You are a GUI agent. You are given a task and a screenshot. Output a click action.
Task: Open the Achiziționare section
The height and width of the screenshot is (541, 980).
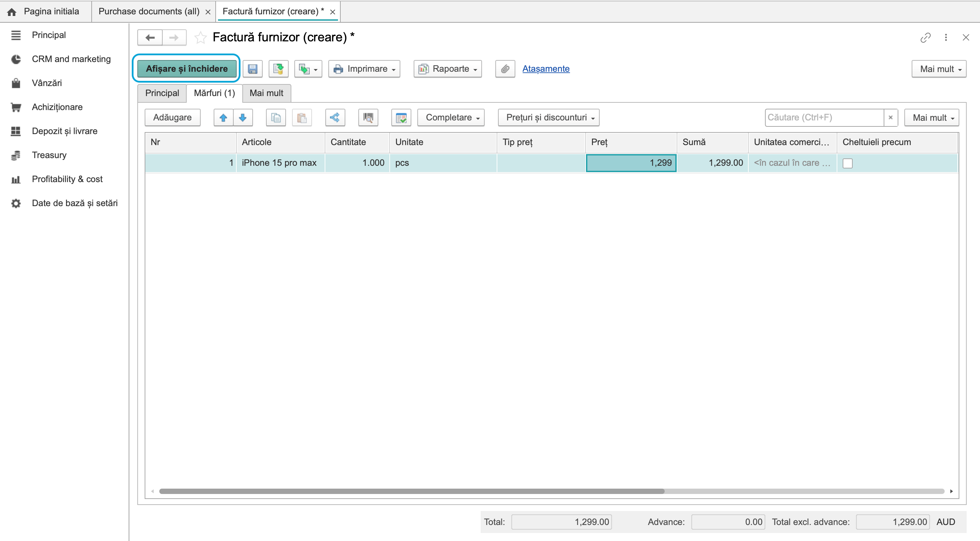[x=57, y=107]
